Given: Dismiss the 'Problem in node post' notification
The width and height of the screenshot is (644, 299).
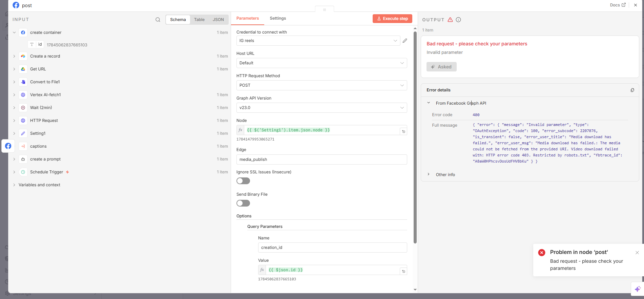Looking at the screenshot, I should point(637,253).
